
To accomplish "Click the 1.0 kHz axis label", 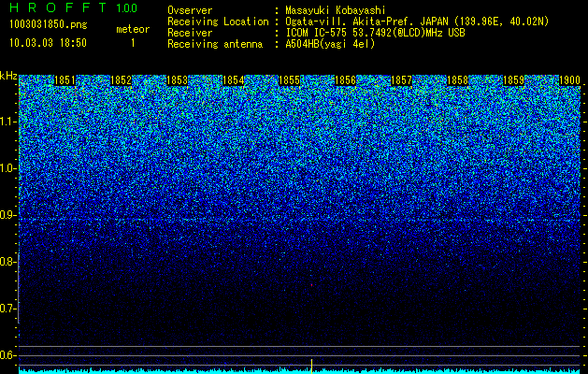I will point(8,169).
